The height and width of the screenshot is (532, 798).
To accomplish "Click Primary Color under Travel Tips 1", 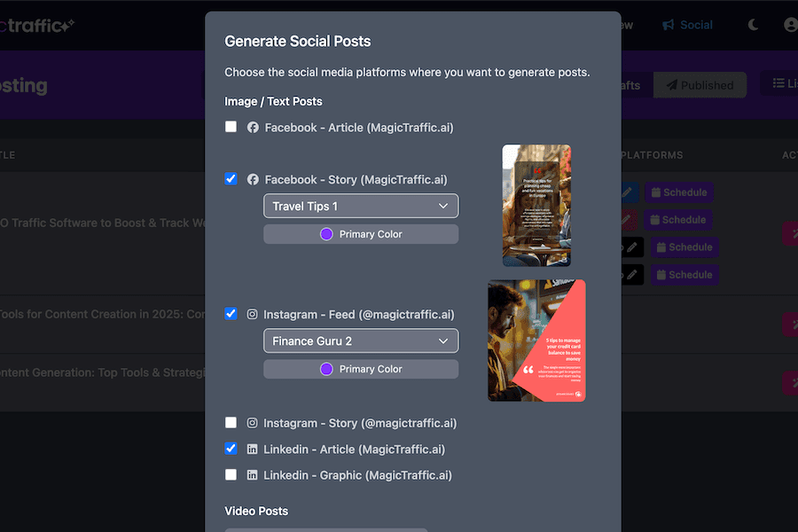I will [x=361, y=233].
